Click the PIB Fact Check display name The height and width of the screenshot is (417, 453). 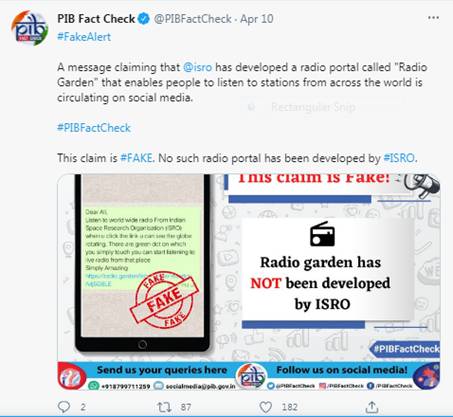tap(96, 19)
